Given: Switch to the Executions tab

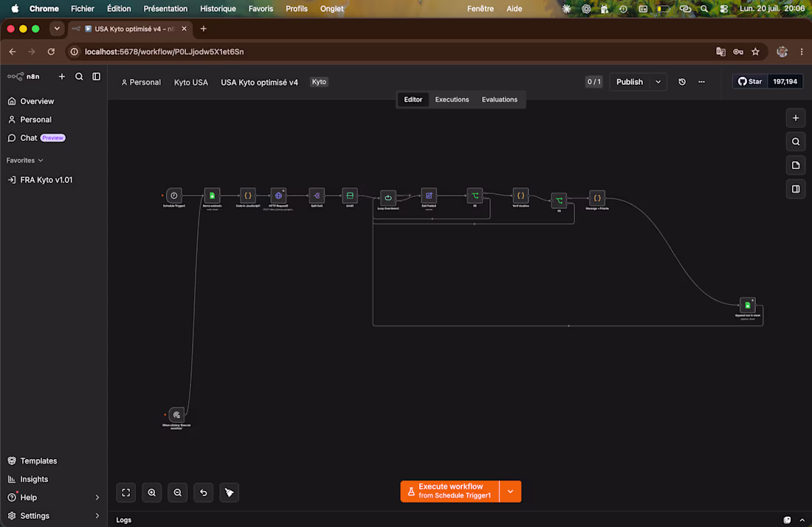Looking at the screenshot, I should point(452,100).
